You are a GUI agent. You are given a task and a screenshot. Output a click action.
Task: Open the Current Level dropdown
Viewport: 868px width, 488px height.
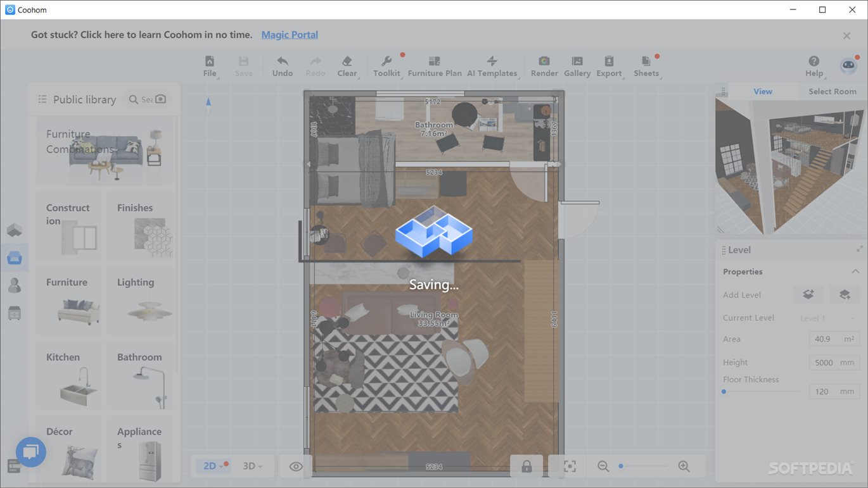point(827,318)
